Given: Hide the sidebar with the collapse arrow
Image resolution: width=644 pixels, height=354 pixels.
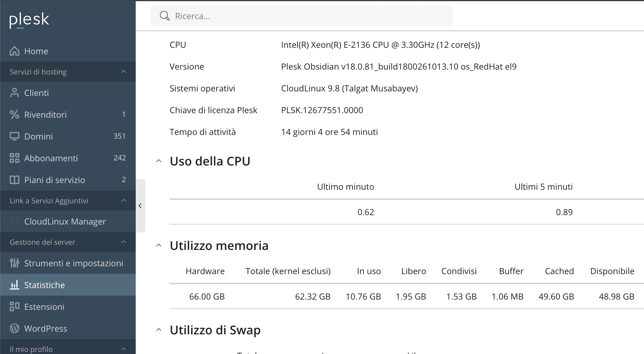Looking at the screenshot, I should 140,206.
